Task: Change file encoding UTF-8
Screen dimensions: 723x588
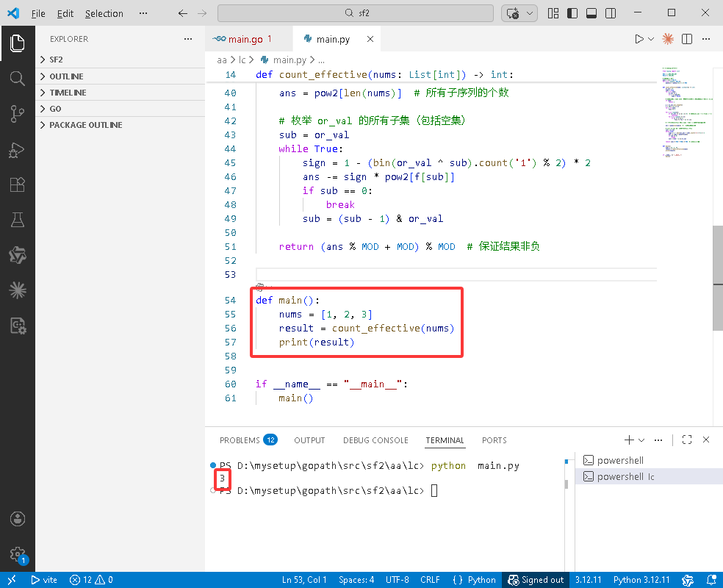Action: (397, 580)
